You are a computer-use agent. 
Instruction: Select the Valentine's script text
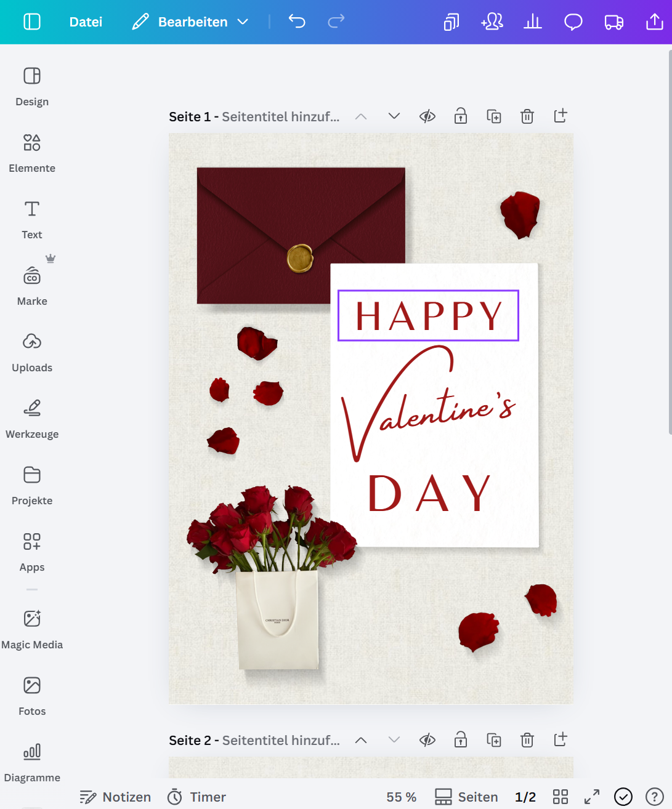pos(429,403)
